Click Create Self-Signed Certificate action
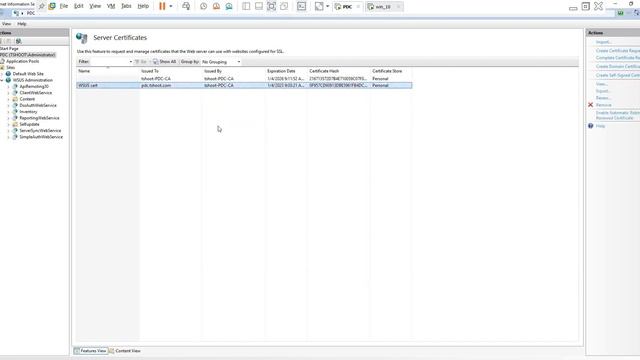This screenshot has height=360, width=640. [x=618, y=75]
